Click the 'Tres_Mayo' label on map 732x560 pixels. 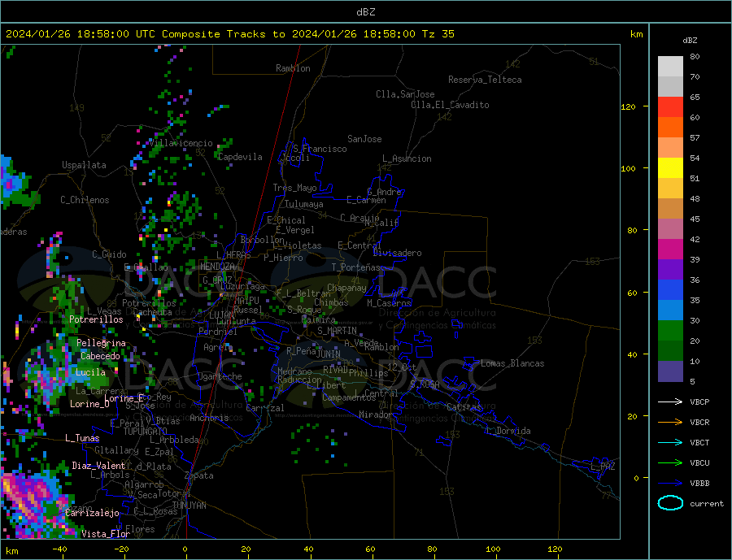[295, 188]
